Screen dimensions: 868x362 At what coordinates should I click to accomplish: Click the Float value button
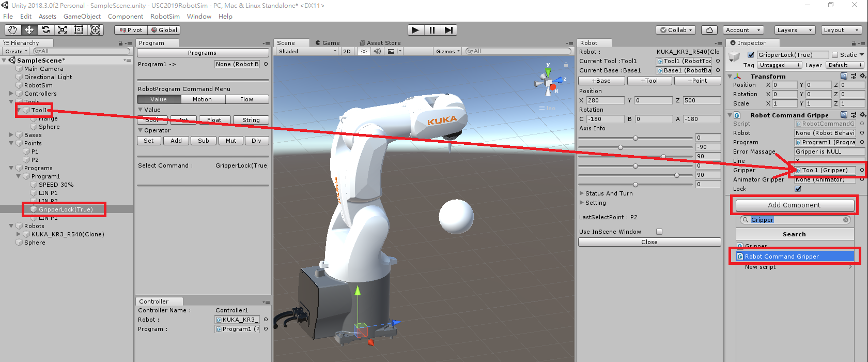[214, 120]
